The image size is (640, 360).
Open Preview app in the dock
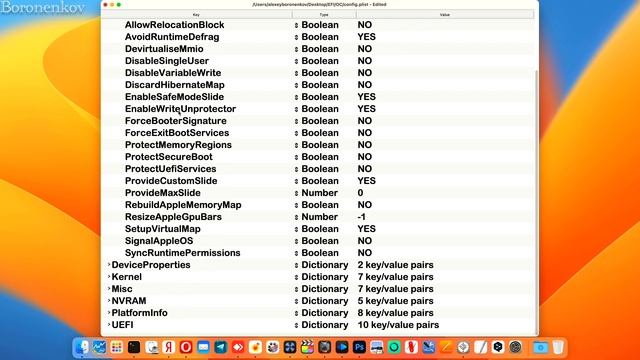pyautogui.click(x=151, y=347)
